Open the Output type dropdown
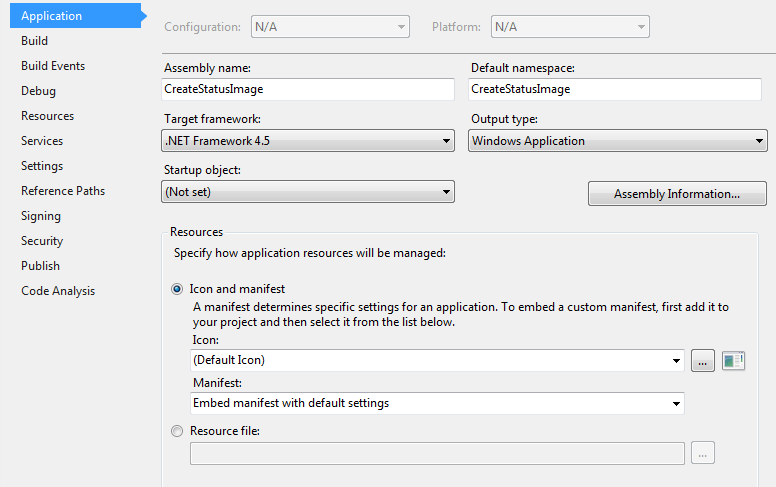 pyautogui.click(x=618, y=141)
